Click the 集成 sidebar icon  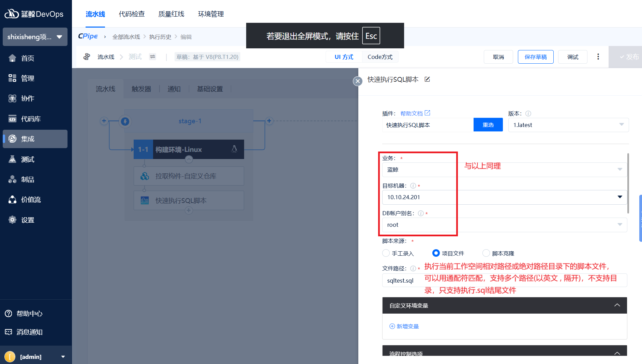pyautogui.click(x=13, y=139)
